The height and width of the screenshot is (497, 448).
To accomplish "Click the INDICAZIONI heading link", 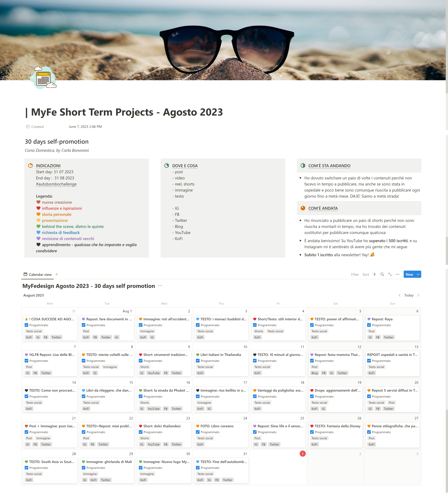I will (48, 166).
